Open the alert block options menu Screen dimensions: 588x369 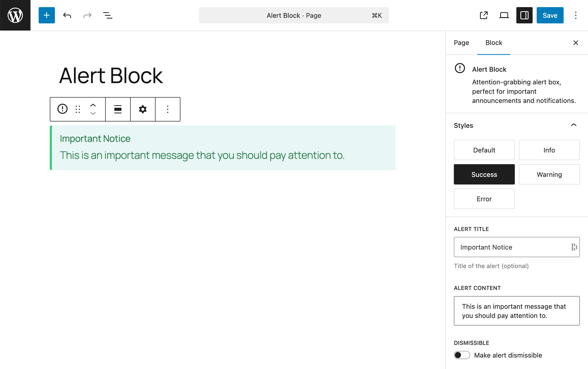168,109
